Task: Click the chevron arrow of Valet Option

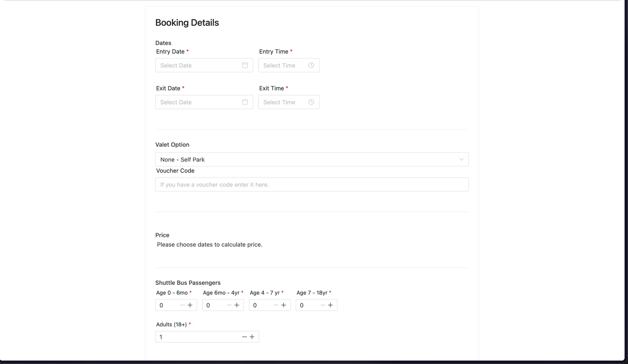Action: tap(462, 159)
